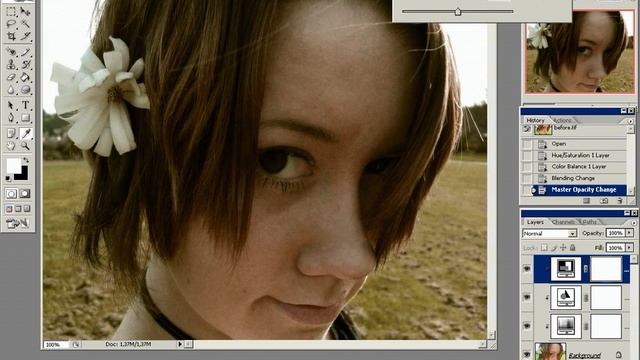The image size is (640, 360).
Task: Select the Hand tool
Action: pos(11,145)
